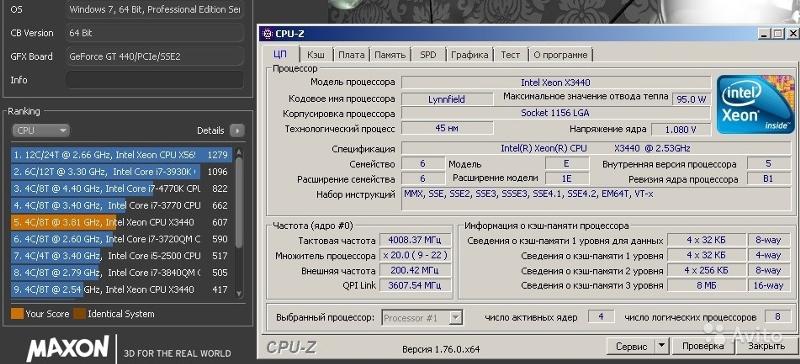The height and width of the screenshot is (364, 800).
Task: Click the MAXON logo in Cinebench
Action: 68,348
